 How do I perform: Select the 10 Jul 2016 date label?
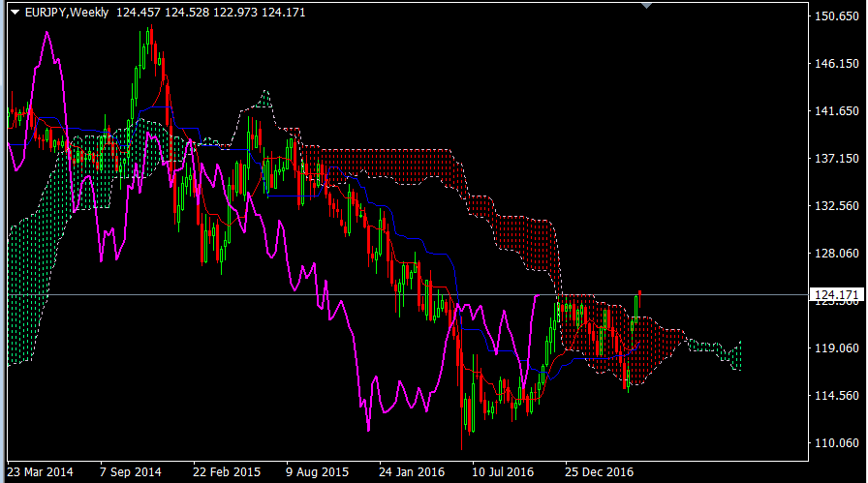pyautogui.click(x=503, y=472)
